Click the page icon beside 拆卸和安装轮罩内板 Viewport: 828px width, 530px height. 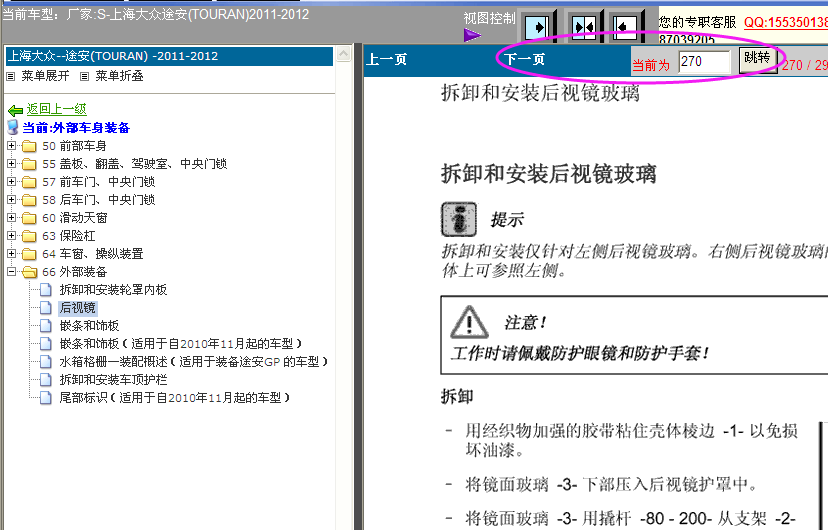pyautogui.click(x=46, y=290)
